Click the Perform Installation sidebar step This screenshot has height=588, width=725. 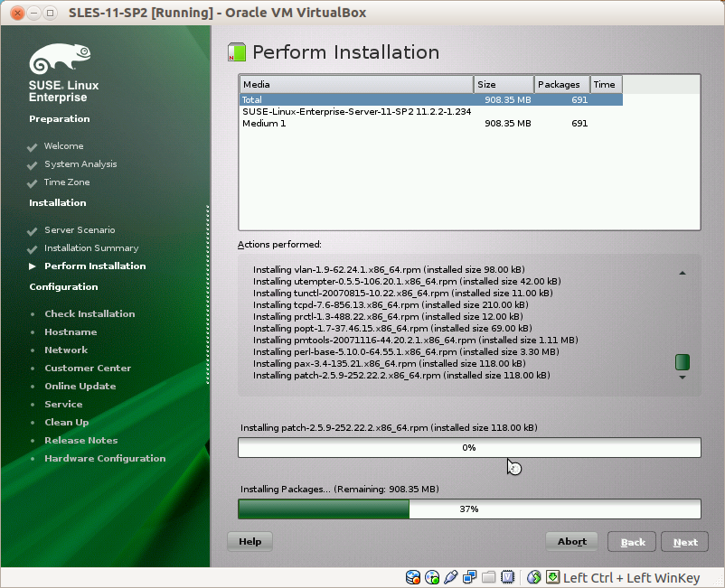point(95,266)
